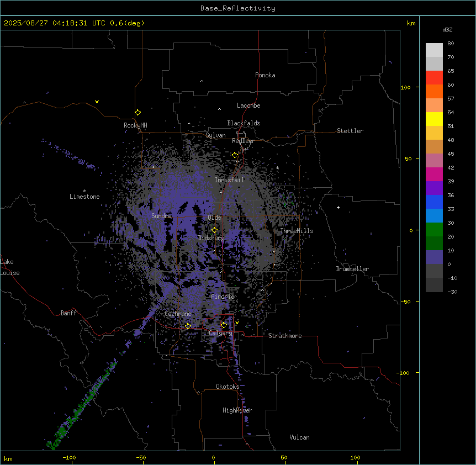Click the Limestone map label
The width and height of the screenshot is (476, 465).
[84, 197]
